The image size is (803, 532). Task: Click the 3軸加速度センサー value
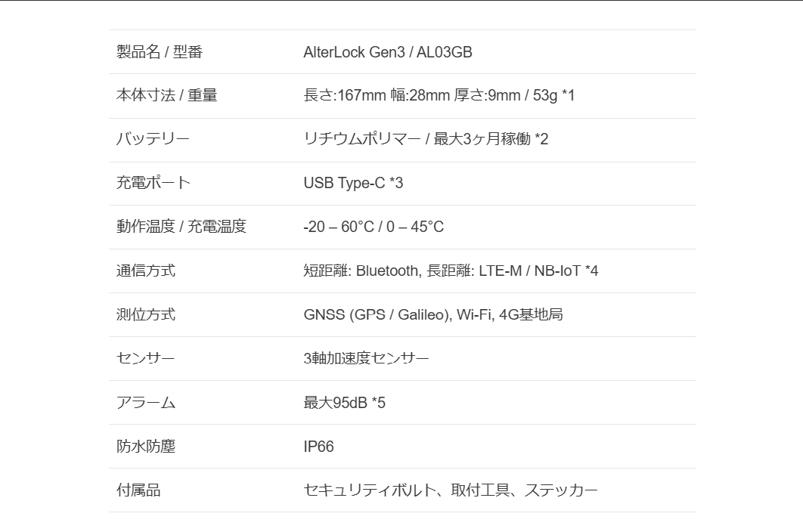366,359
